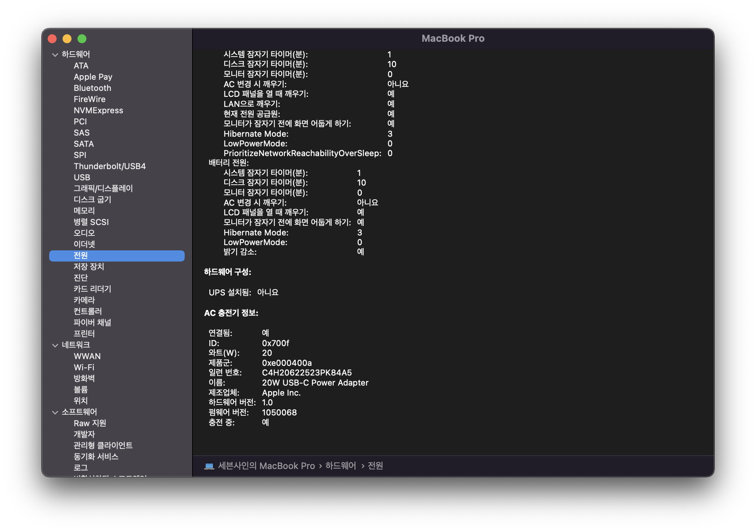Select the 그래픽/디스플레이 item
756x532 pixels.
point(103,189)
